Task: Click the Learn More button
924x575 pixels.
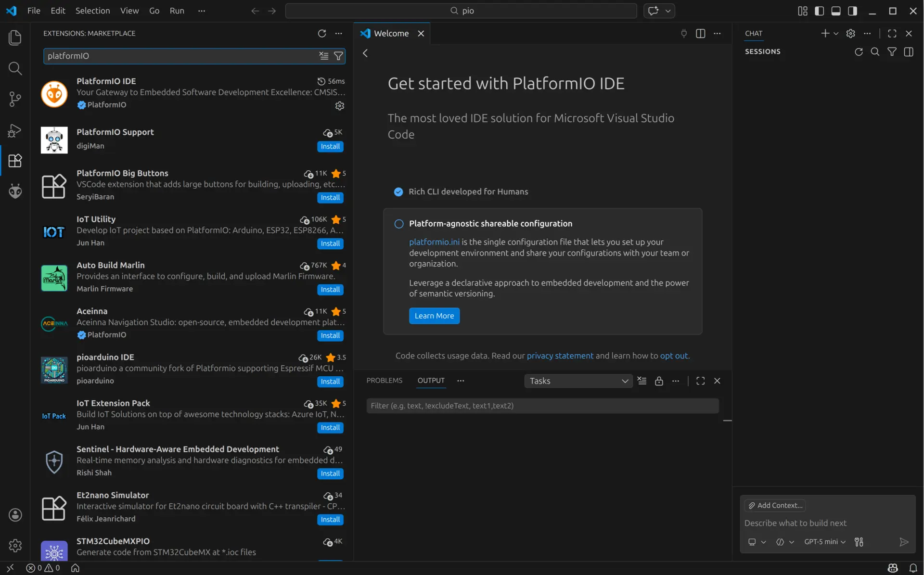Action: point(434,316)
